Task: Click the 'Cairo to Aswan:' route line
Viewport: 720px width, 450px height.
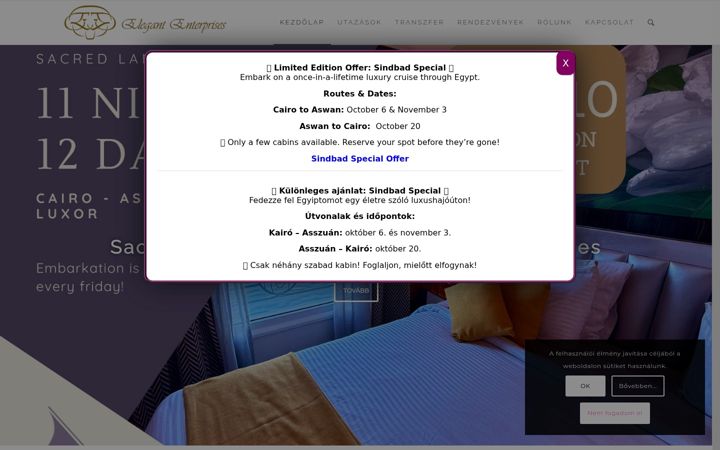Action: (360, 110)
